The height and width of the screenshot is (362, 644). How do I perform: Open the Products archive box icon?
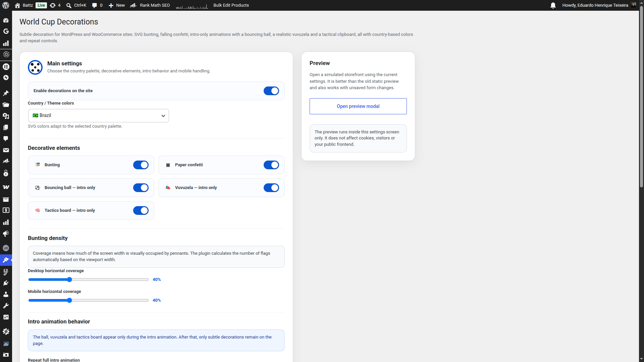[6, 199]
